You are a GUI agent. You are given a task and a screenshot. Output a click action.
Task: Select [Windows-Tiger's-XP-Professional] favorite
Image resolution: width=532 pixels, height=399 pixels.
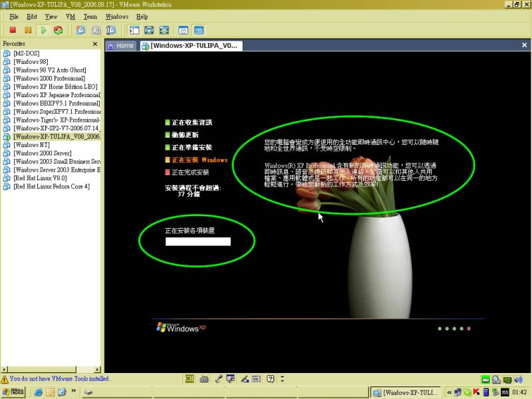click(x=57, y=120)
